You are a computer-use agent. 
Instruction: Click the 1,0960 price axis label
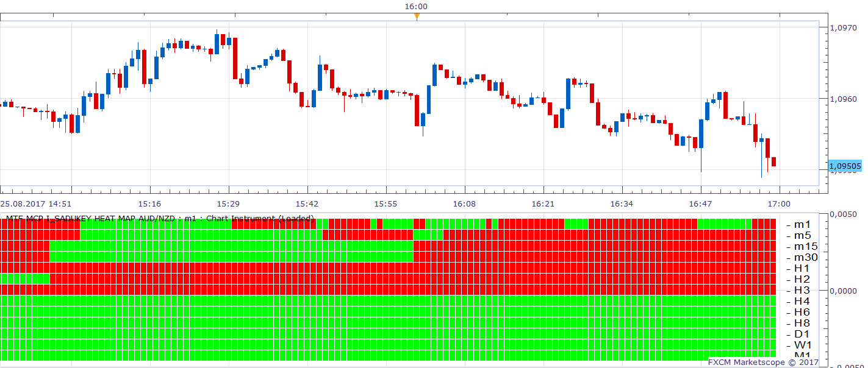(844, 98)
